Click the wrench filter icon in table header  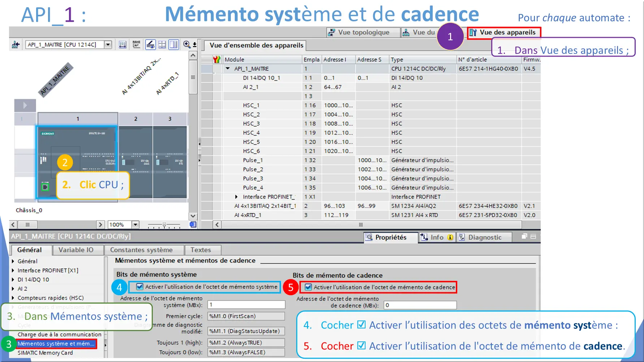[x=217, y=60]
